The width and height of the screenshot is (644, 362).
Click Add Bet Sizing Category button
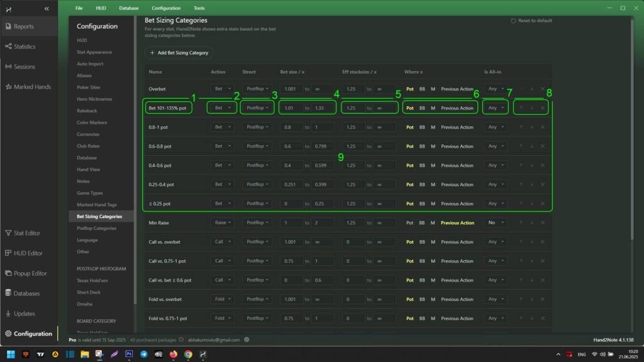coord(179,53)
